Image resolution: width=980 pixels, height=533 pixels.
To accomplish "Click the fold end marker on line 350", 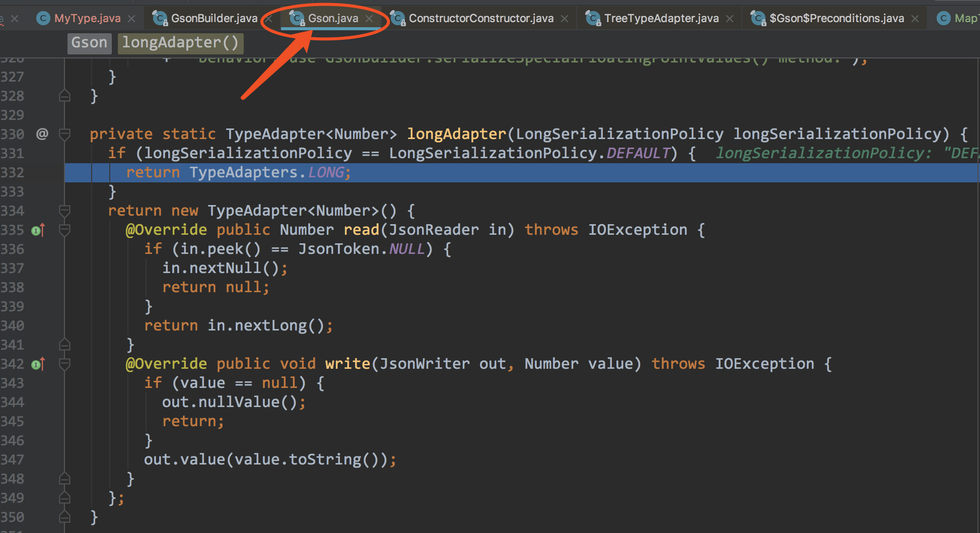I will 64,517.
